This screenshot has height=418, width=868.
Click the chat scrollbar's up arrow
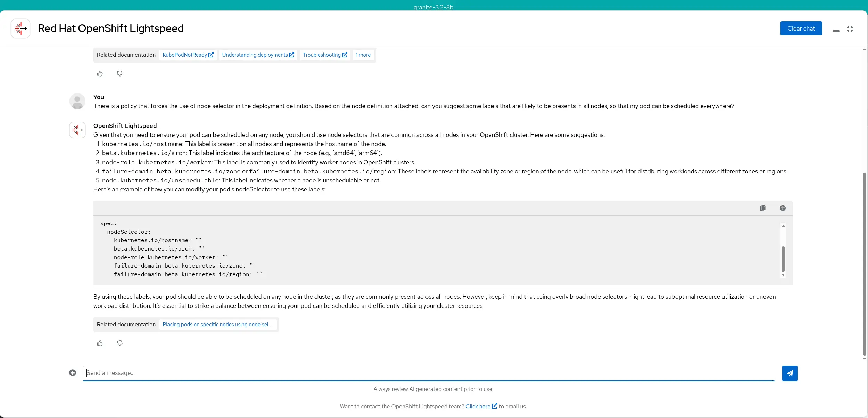[865, 49]
